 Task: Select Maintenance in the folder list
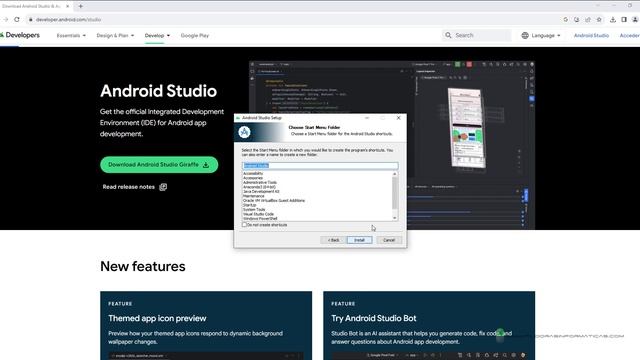pyautogui.click(x=253, y=196)
